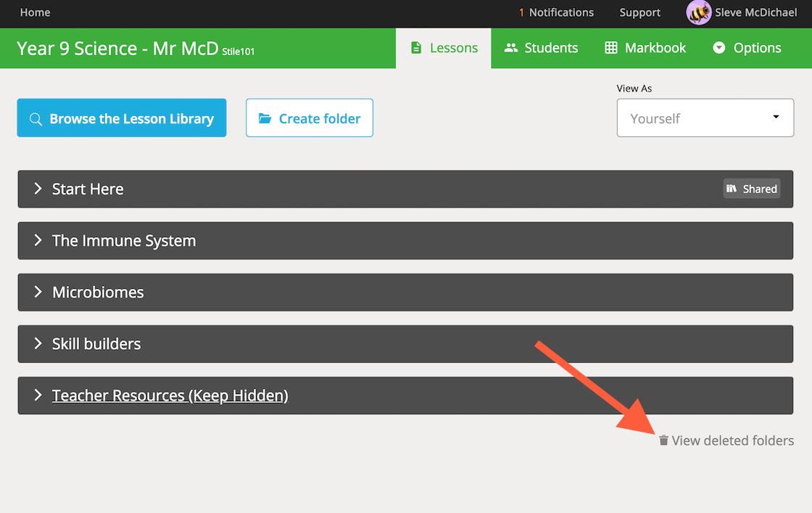Screen dimensions: 812x513
Task: Click the circled arrow icon on Options
Action: click(718, 48)
